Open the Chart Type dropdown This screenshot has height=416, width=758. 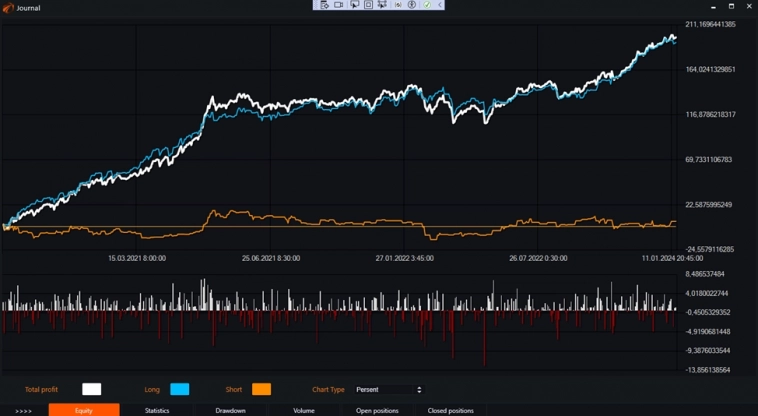pyautogui.click(x=388, y=390)
